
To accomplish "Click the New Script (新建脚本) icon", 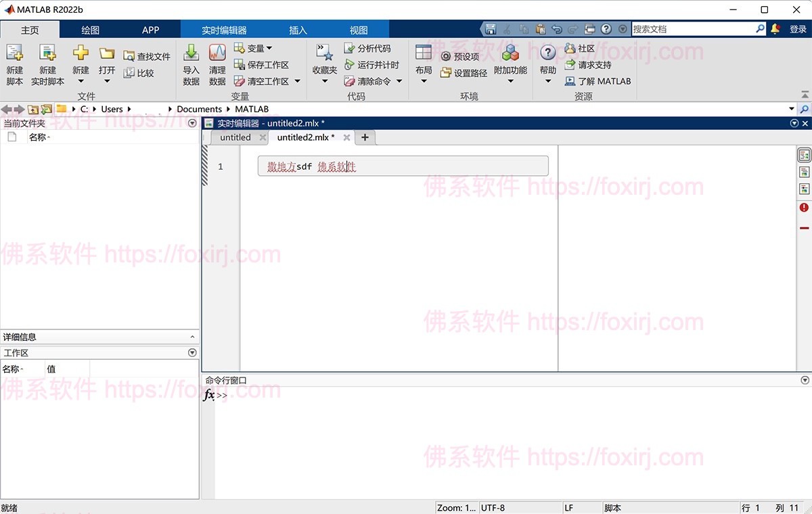I will (14, 53).
